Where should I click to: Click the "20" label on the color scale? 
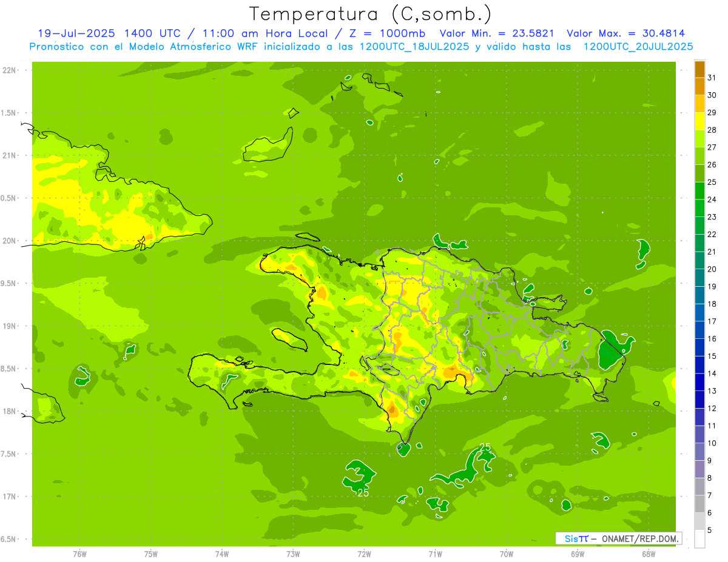coord(712,269)
